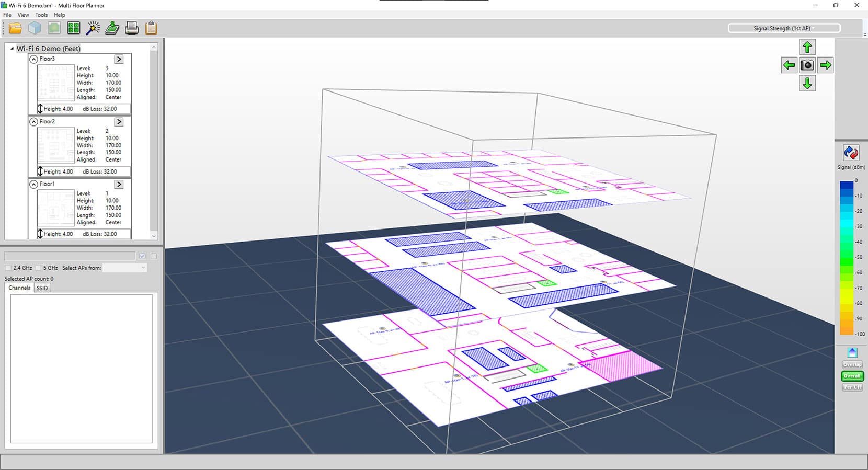The image size is (868, 470).
Task: Click the camera snapshot view icon
Action: point(807,65)
